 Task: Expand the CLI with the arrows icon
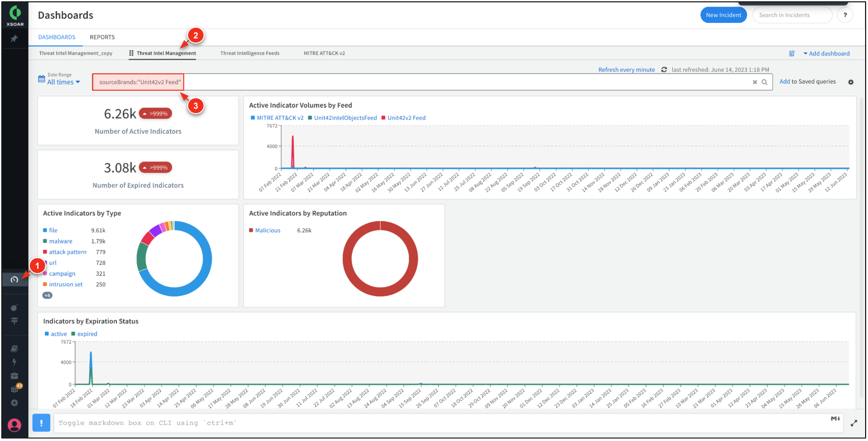(854, 423)
